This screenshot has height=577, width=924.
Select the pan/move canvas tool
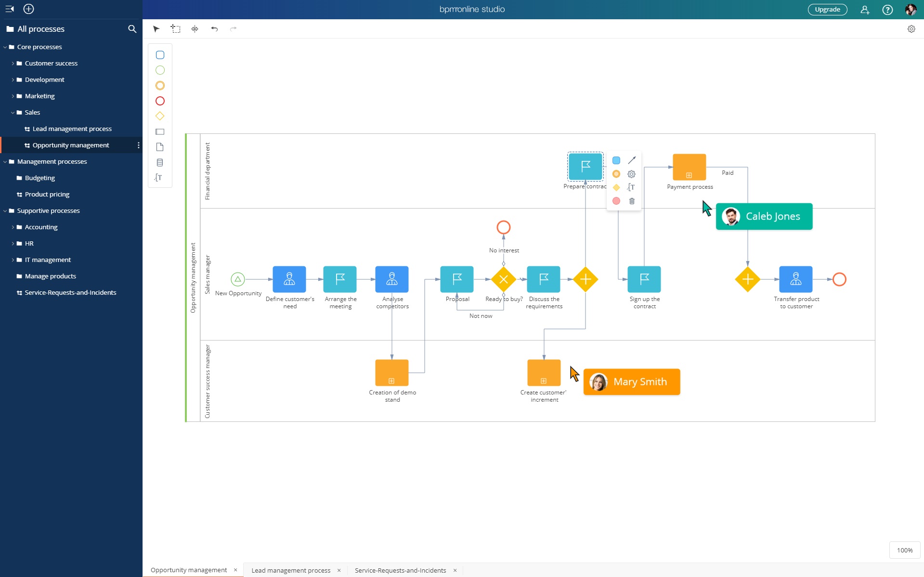195,29
